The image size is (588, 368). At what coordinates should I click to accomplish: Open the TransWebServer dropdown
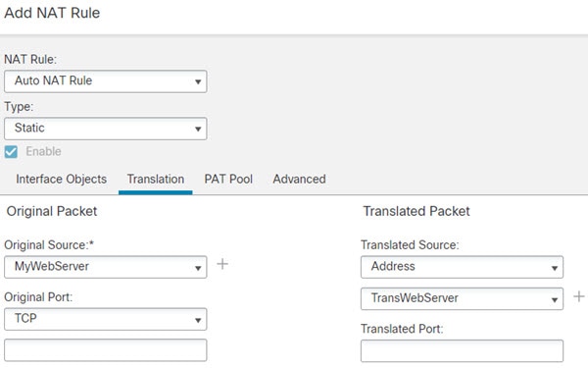[462, 299]
